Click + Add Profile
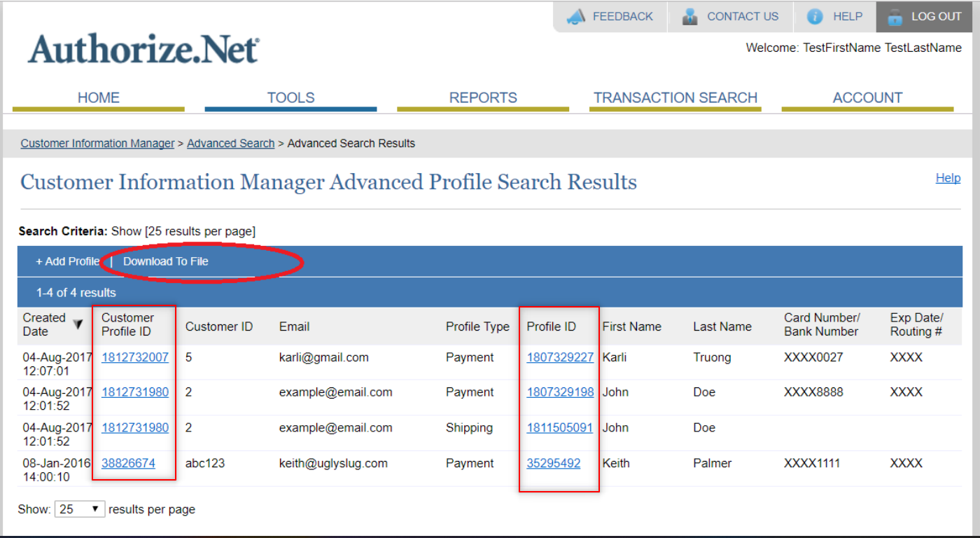Screen dimensions: 980x538 pos(68,261)
